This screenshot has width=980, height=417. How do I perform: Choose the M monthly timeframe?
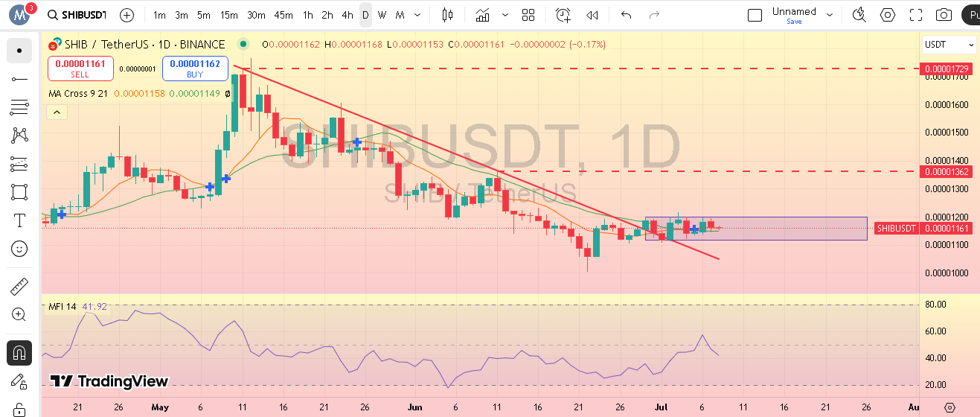click(400, 15)
